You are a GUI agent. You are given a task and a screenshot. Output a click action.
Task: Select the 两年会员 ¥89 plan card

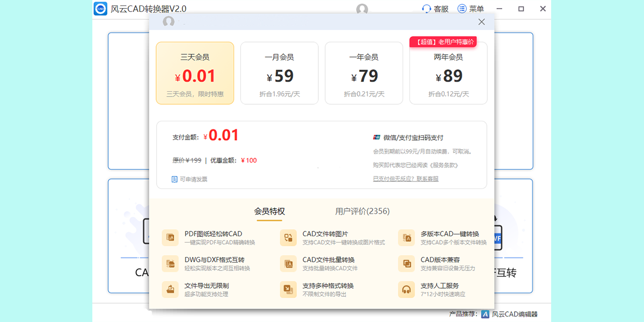[x=448, y=73]
